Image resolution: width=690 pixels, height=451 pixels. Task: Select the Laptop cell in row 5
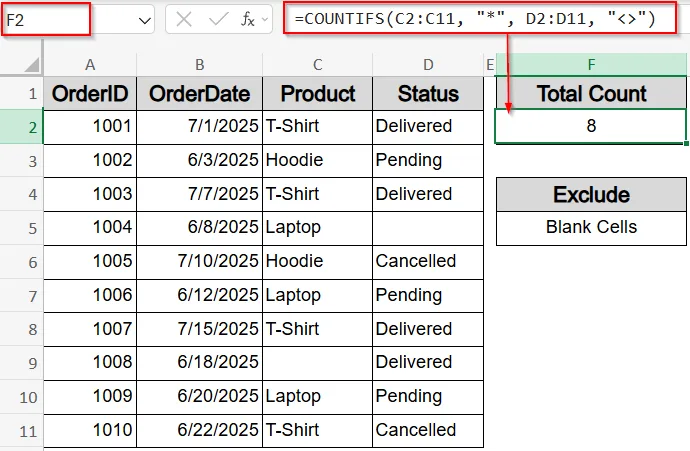[317, 228]
